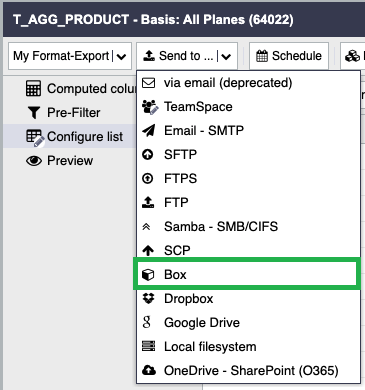Screen dimensions: 365x390
Task: Click the Computed columns calculator icon
Action: [33, 89]
